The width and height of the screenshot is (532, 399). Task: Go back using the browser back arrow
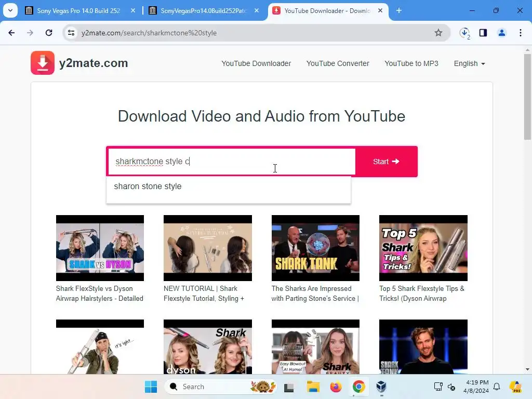coord(11,33)
